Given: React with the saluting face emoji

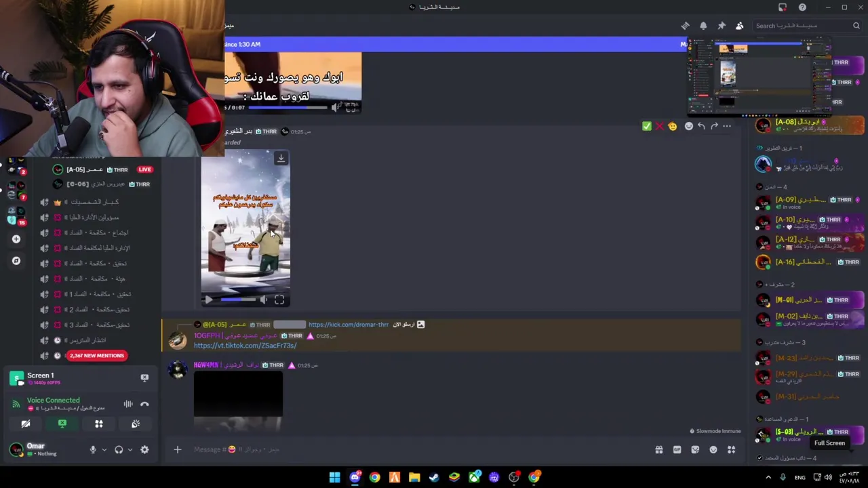Looking at the screenshot, I should coord(672,126).
